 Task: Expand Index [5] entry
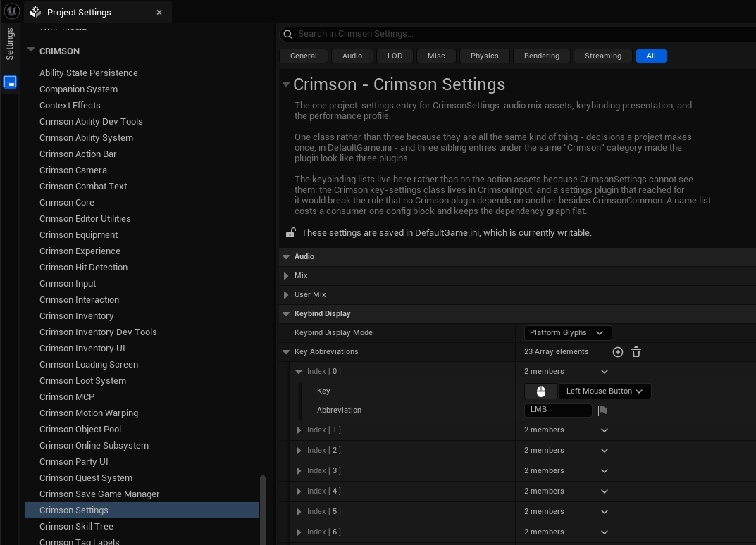click(x=299, y=512)
